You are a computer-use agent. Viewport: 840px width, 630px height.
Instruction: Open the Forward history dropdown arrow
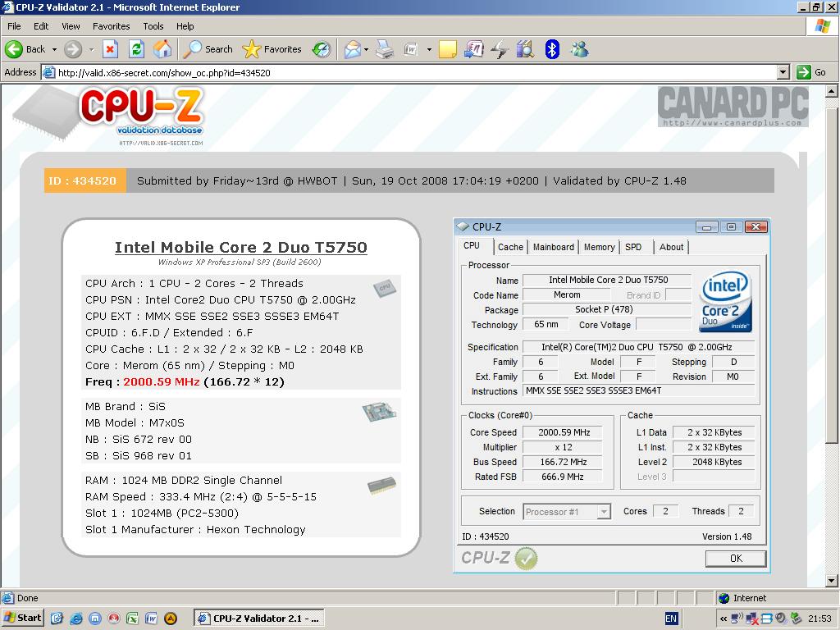coord(92,49)
